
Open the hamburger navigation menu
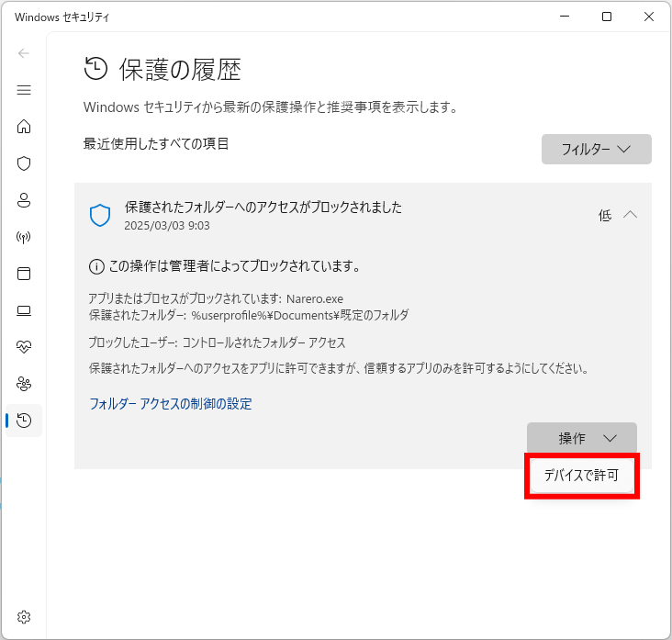click(24, 90)
